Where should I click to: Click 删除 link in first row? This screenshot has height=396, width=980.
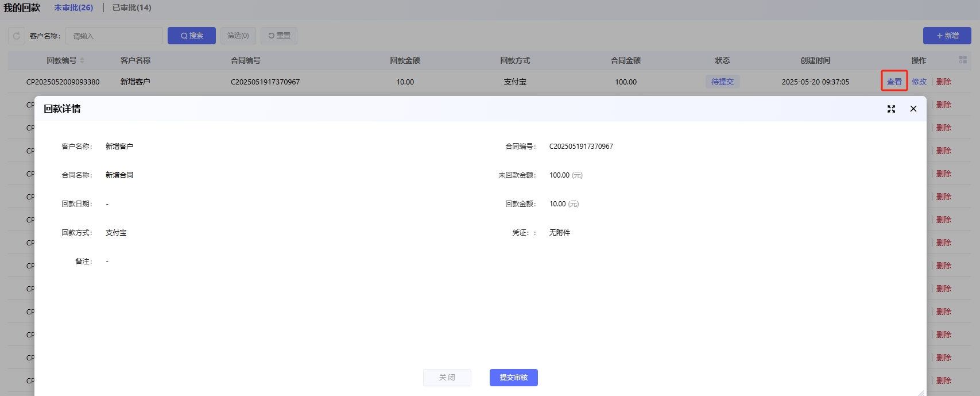(943, 82)
